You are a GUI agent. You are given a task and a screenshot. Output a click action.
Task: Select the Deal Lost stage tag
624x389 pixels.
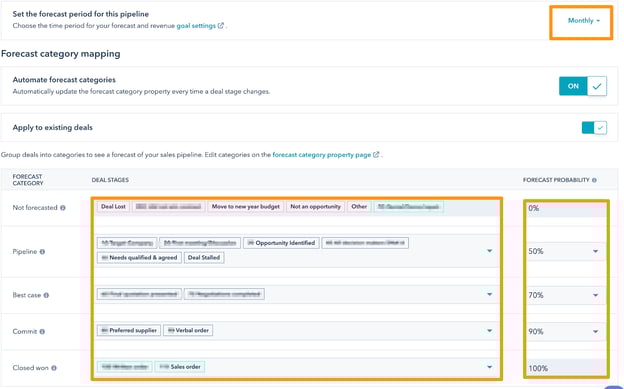pyautogui.click(x=113, y=207)
